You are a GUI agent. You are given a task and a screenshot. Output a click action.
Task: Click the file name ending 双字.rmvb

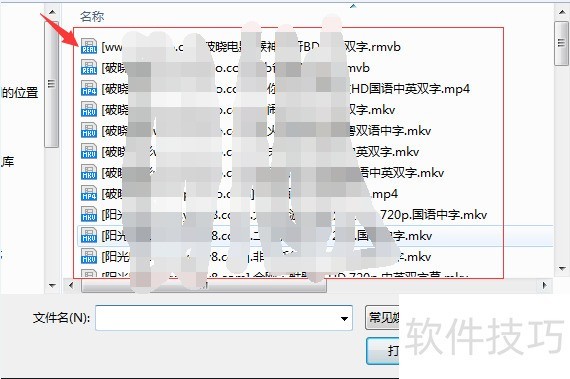251,47
